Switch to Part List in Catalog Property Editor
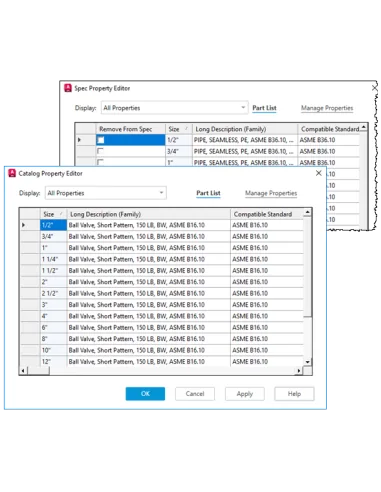 (x=208, y=193)
